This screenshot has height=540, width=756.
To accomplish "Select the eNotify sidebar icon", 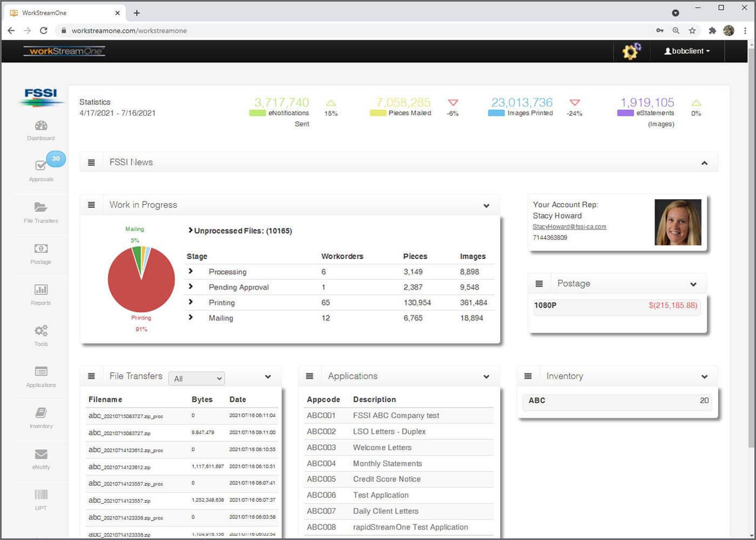I will 40,458.
